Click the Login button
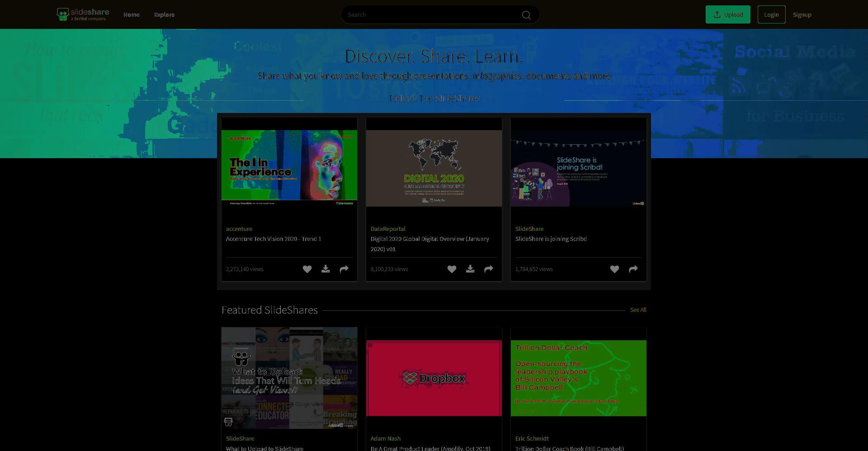Image resolution: width=868 pixels, height=451 pixels. (771, 14)
